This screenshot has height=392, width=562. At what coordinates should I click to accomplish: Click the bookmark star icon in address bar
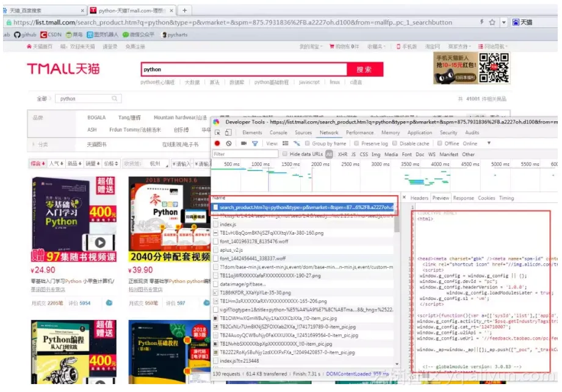pos(492,22)
